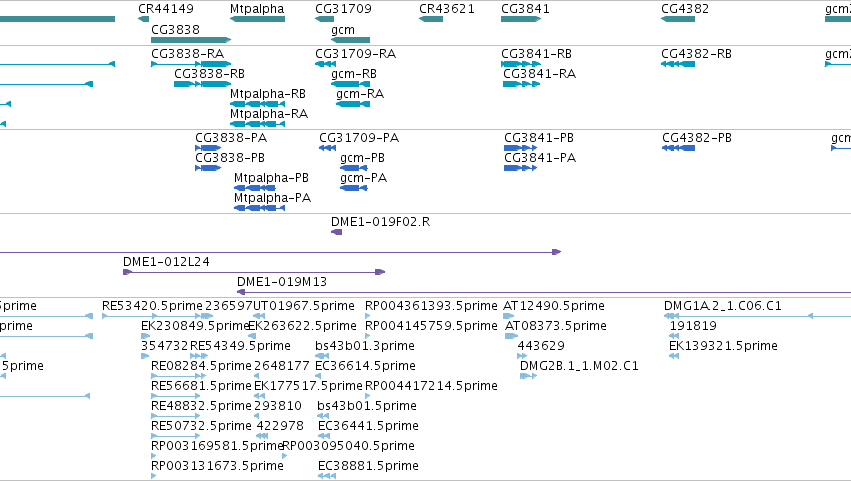The height and width of the screenshot is (481, 851).
Task: Click the 191819 EST label
Action: pyautogui.click(x=693, y=326)
